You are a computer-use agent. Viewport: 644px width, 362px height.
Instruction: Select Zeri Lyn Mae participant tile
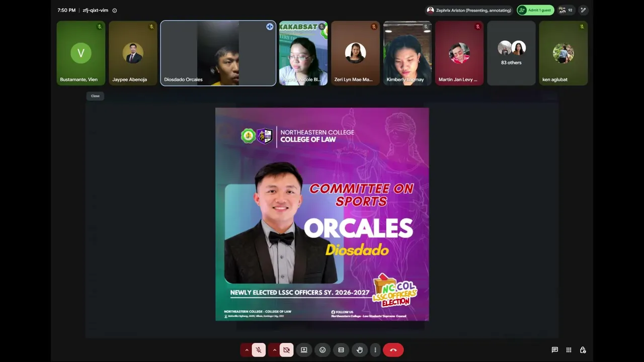(x=355, y=53)
